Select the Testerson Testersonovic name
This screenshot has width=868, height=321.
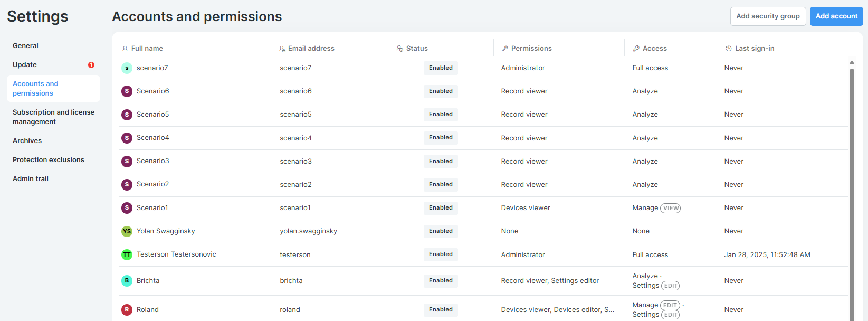176,254
